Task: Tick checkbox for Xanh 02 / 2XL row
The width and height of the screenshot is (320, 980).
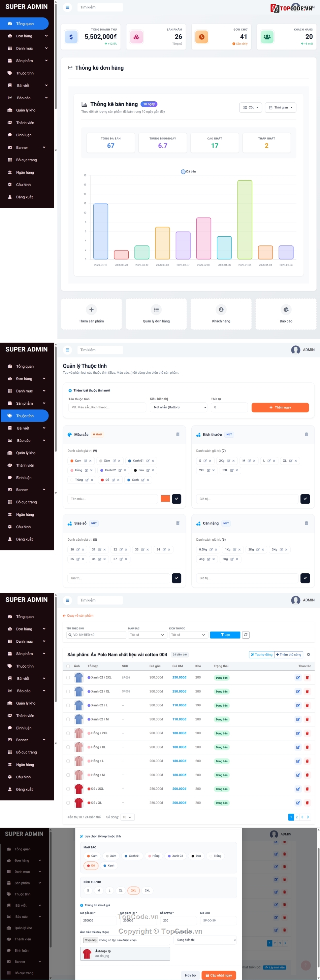Action: (x=68, y=678)
